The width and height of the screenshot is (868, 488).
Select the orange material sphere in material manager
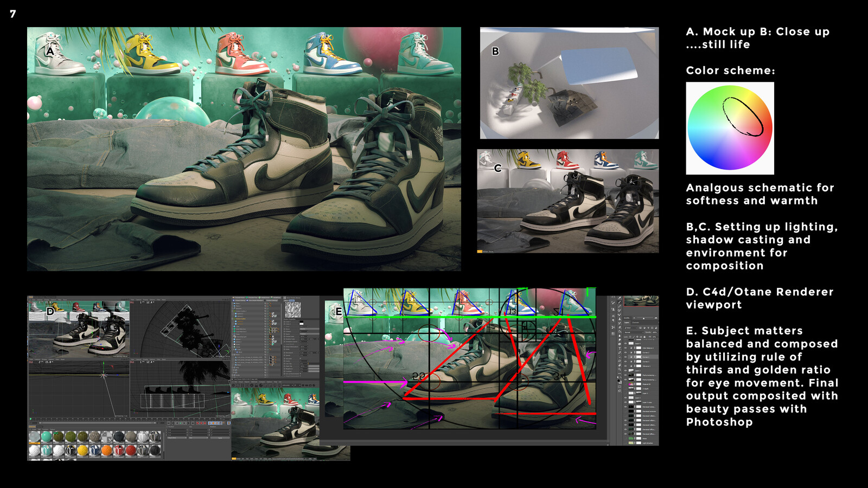point(107,451)
